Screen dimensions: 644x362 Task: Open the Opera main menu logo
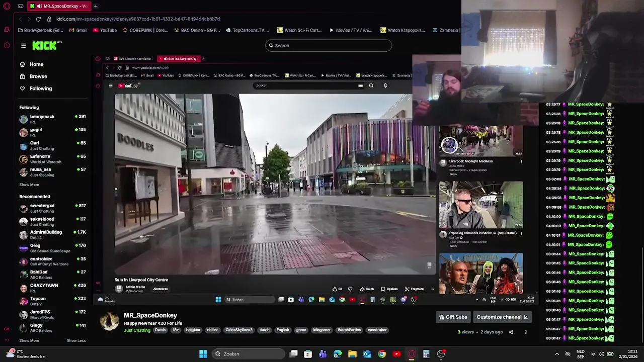[x=7, y=6]
